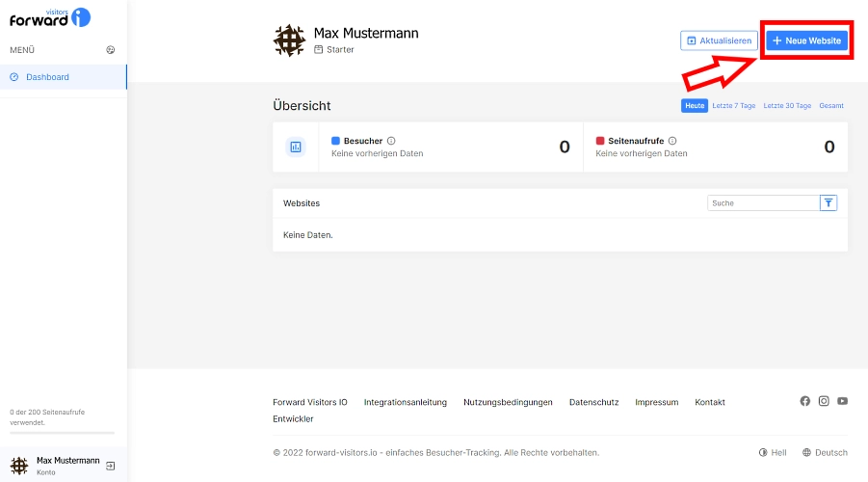
Task: Click the Max Mustermann header name
Action: pos(366,33)
